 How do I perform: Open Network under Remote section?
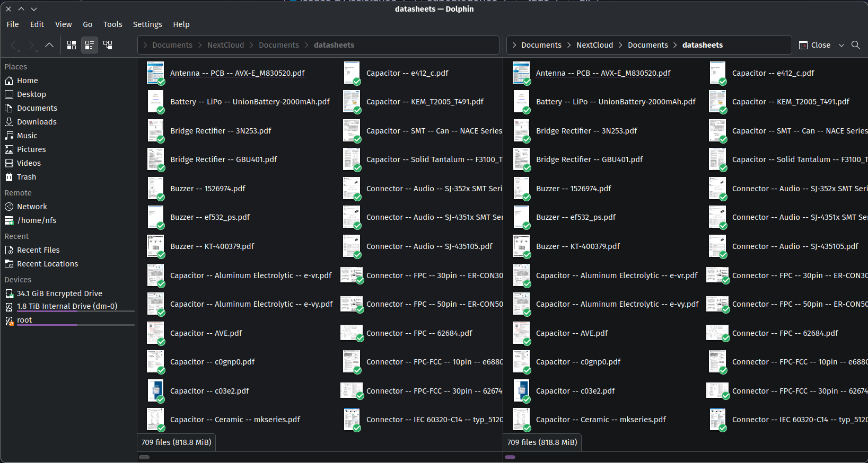pyautogui.click(x=32, y=207)
